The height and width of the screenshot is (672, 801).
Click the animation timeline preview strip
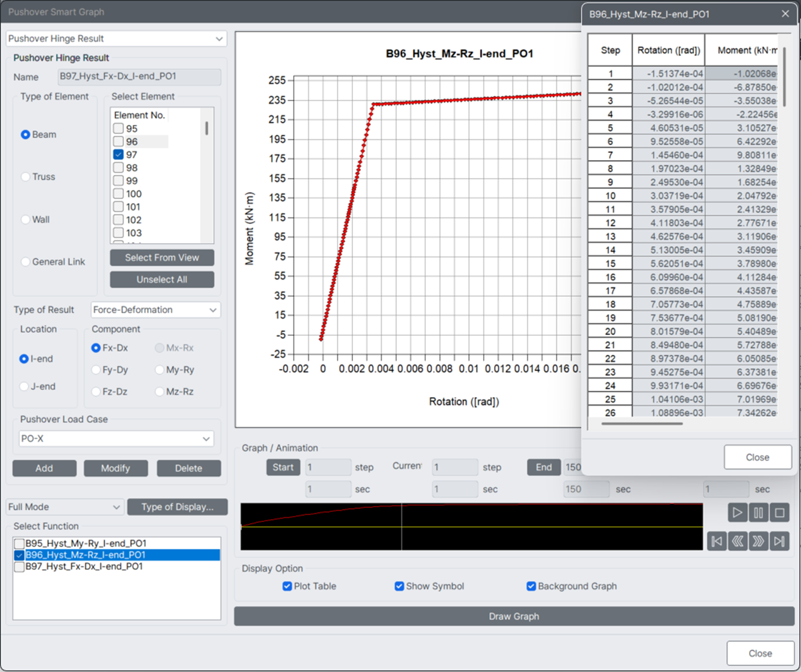point(472,526)
